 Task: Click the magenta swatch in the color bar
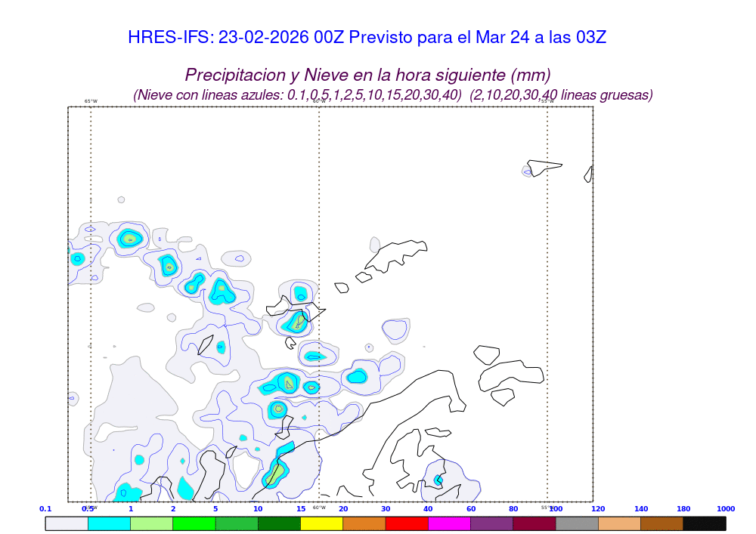coord(449,523)
